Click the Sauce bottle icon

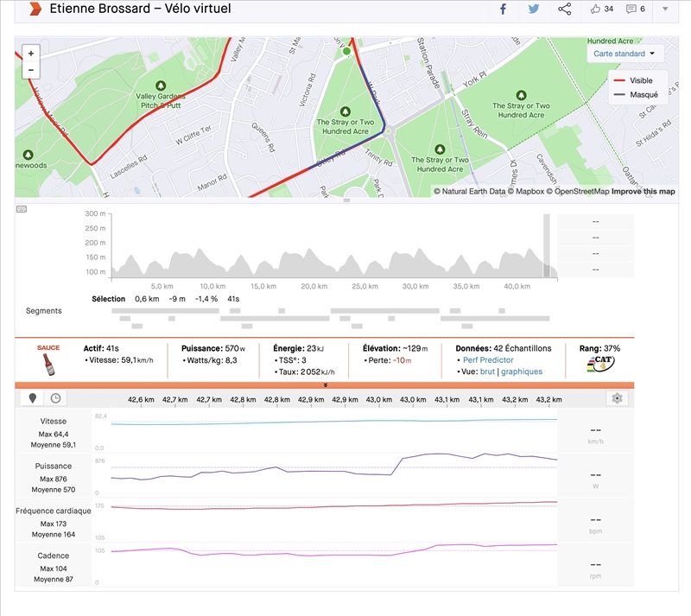(x=49, y=365)
